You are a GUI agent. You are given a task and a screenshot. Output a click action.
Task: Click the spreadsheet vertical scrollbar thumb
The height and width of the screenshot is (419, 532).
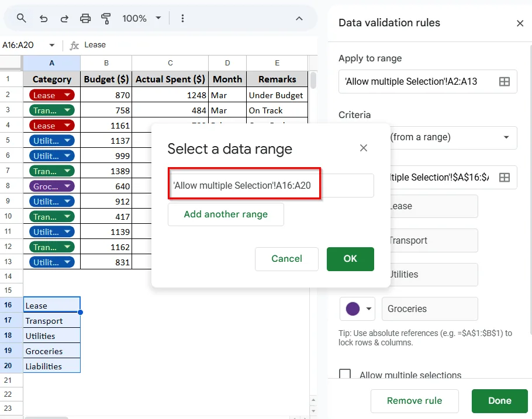click(313, 80)
